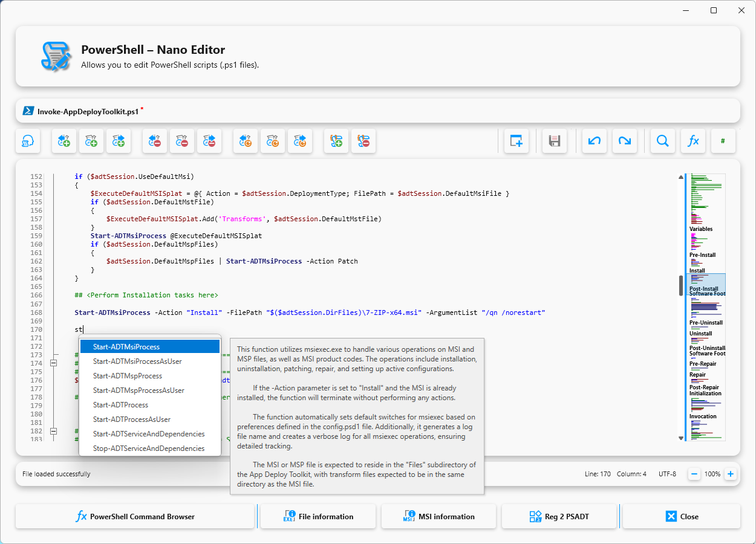Click the new window plus icon
The width and height of the screenshot is (756, 544).
[x=516, y=141]
